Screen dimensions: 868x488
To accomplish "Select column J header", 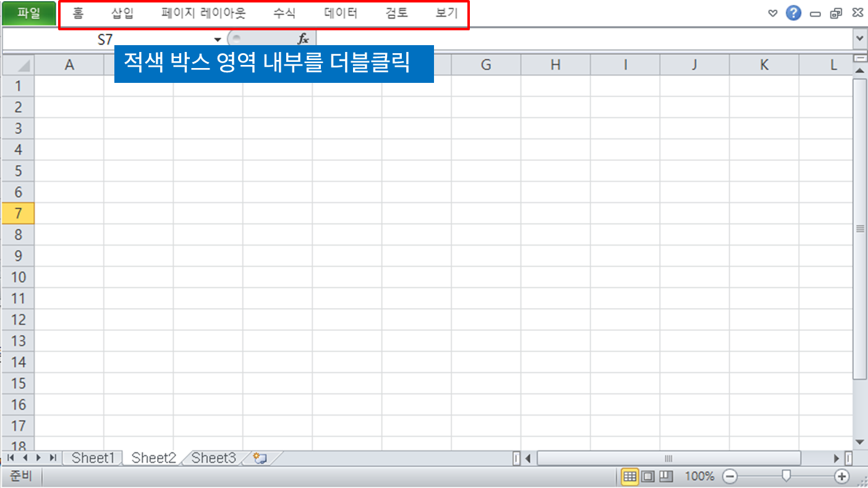I will click(x=695, y=65).
